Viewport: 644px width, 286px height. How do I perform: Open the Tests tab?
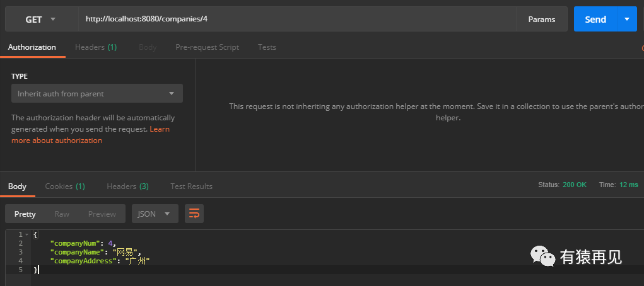267,47
